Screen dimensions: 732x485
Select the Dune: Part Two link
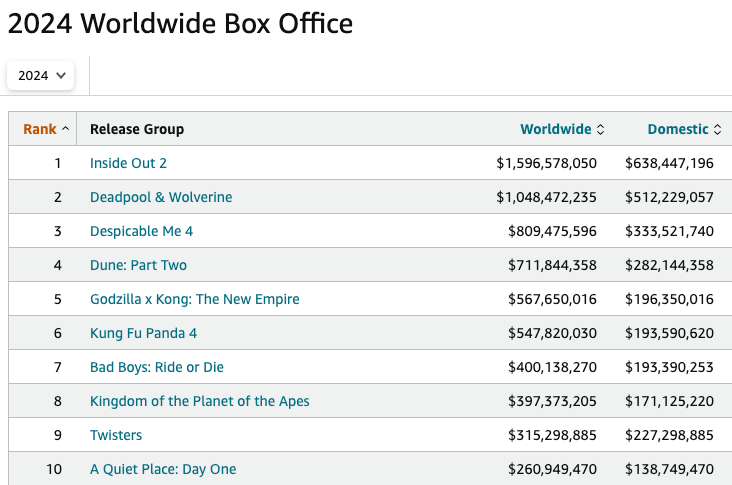(x=138, y=265)
